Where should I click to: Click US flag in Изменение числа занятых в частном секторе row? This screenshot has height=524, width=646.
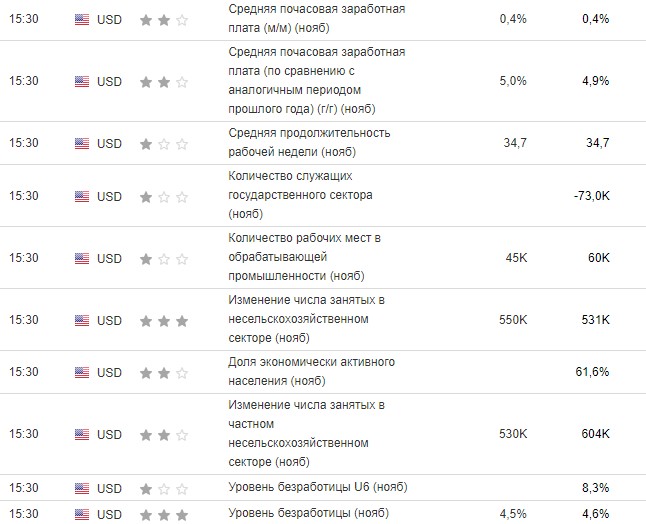(x=82, y=434)
